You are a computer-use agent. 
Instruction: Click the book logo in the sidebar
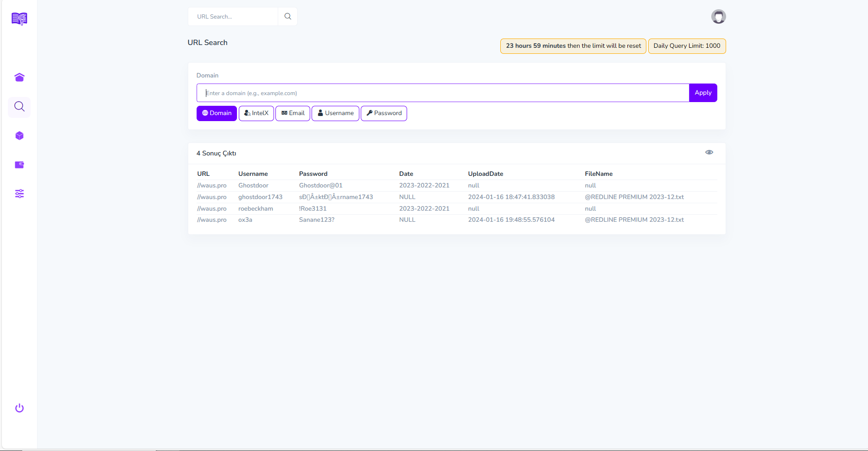pyautogui.click(x=19, y=19)
